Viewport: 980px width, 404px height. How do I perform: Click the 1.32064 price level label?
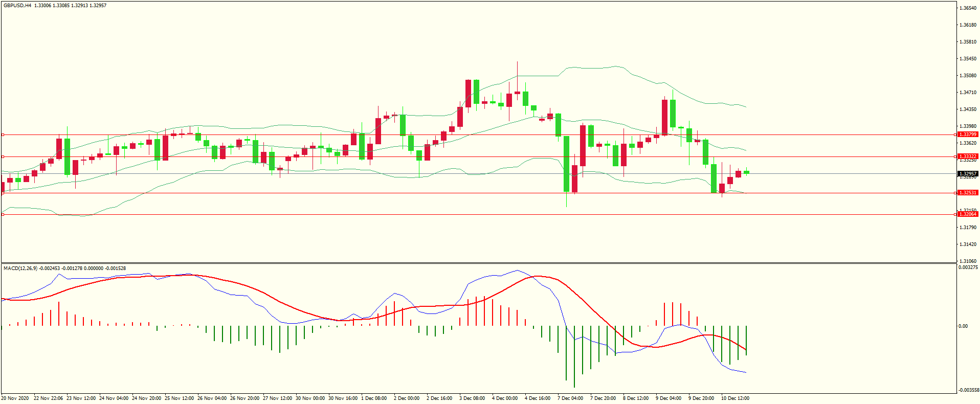pyautogui.click(x=967, y=214)
